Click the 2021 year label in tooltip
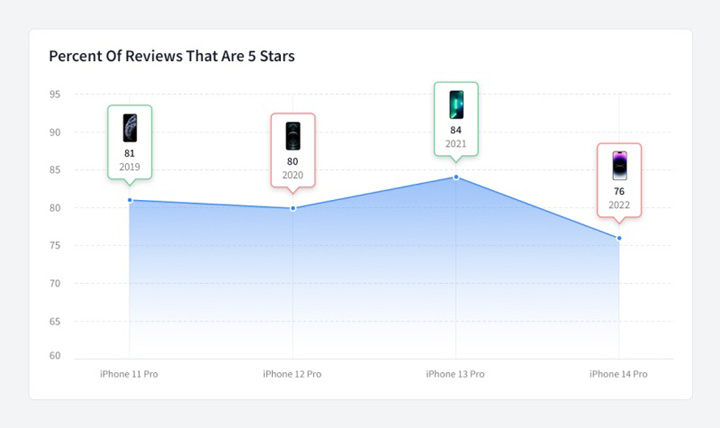720x428 pixels. point(456,143)
